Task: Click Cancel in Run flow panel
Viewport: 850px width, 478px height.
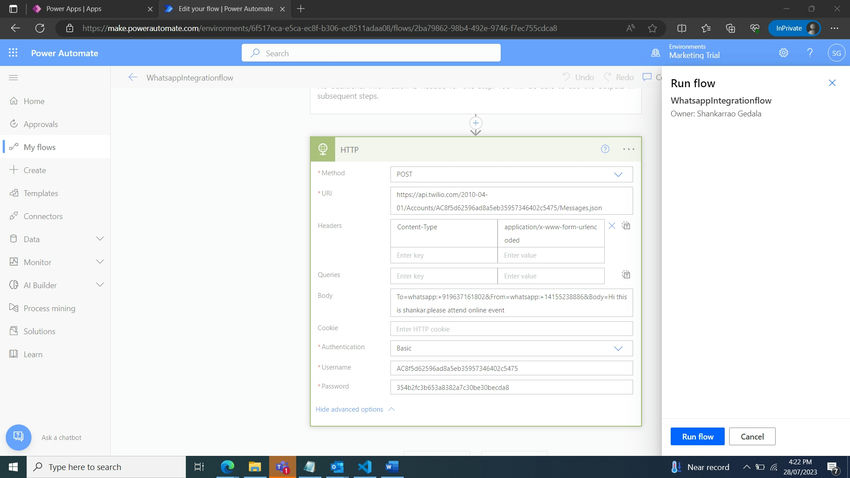Action: [x=752, y=436]
